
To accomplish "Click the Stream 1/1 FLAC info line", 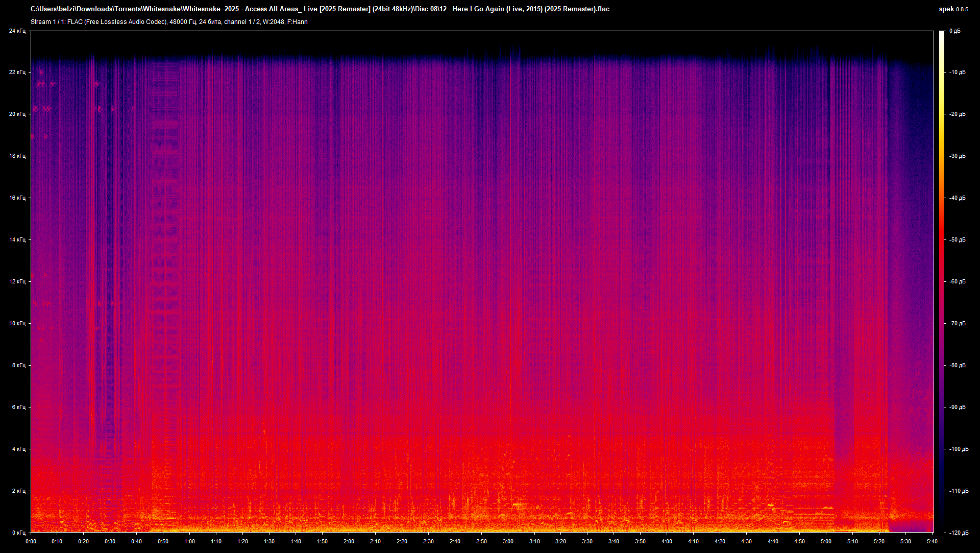I will 169,22.
